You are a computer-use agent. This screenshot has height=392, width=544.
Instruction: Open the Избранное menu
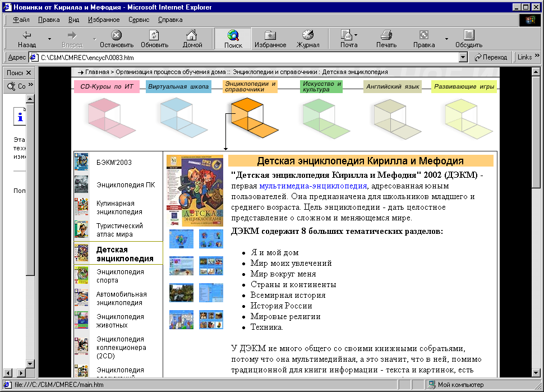coord(104,20)
